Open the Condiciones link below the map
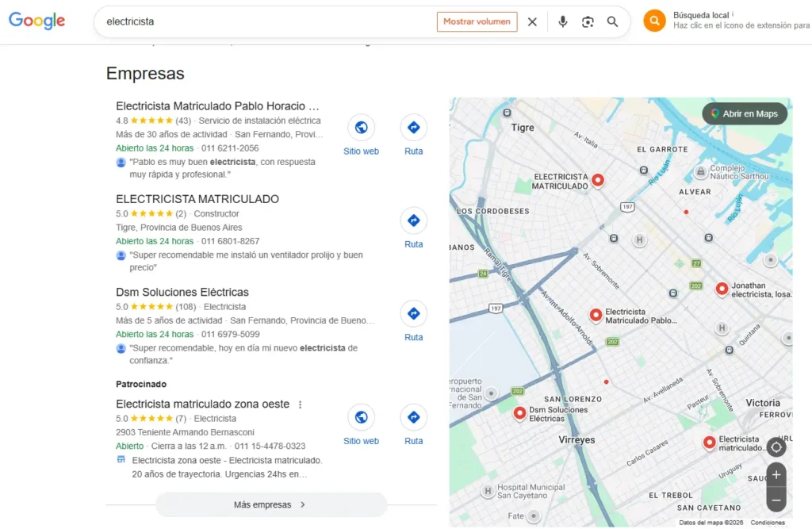The height and width of the screenshot is (529, 812). point(768,522)
